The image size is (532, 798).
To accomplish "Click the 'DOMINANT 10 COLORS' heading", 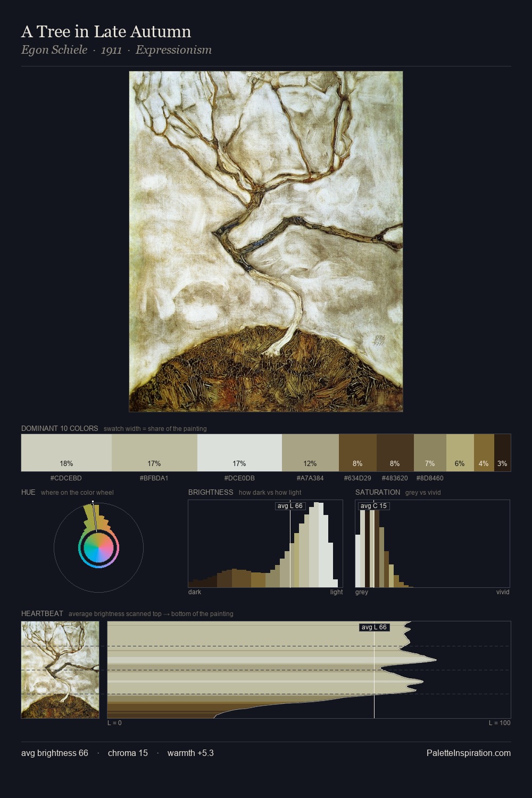I will 60,428.
